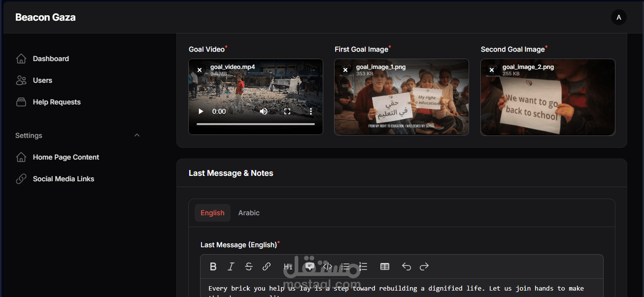Viewport: 644px width, 297px height.
Task: Click the 'Last Message (English)' label
Action: (240, 245)
